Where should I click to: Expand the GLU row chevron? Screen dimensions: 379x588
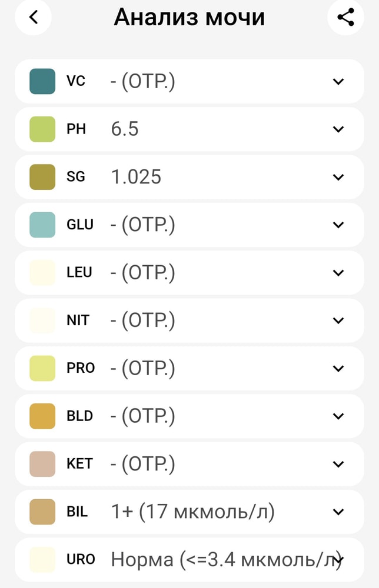point(338,225)
